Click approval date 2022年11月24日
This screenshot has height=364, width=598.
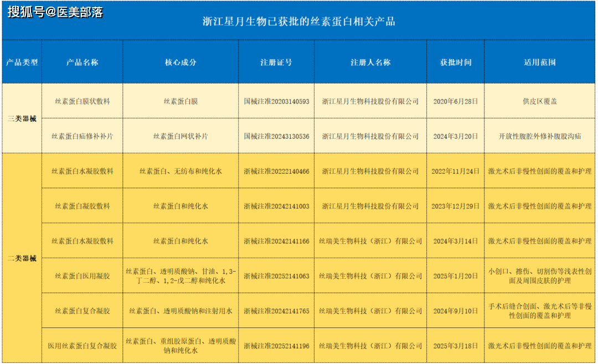[456, 171]
